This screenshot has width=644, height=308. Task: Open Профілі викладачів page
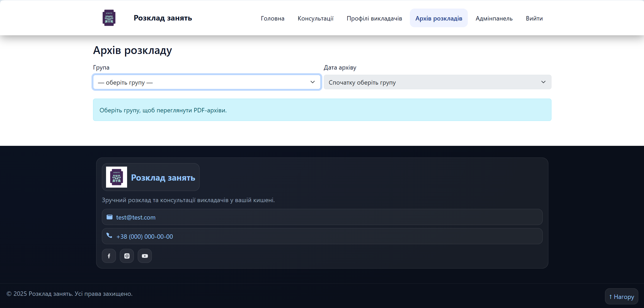tap(374, 18)
